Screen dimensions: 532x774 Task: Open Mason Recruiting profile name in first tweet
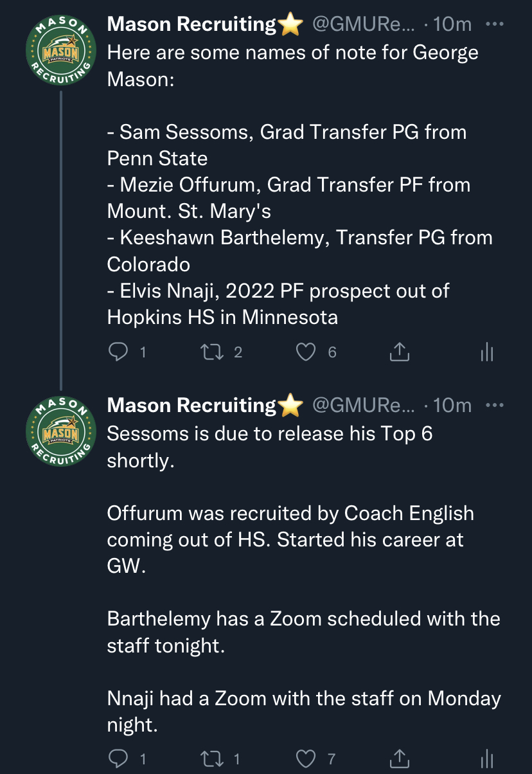pos(191,24)
